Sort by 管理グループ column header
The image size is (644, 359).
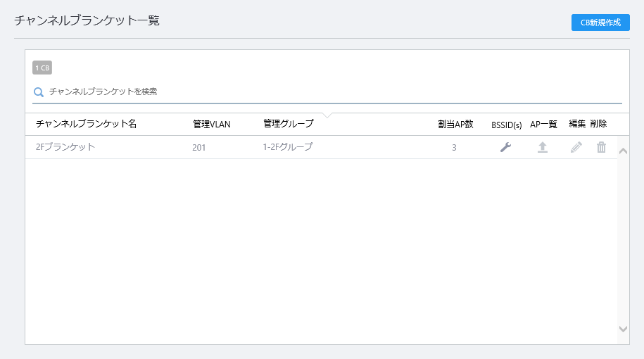click(x=289, y=124)
